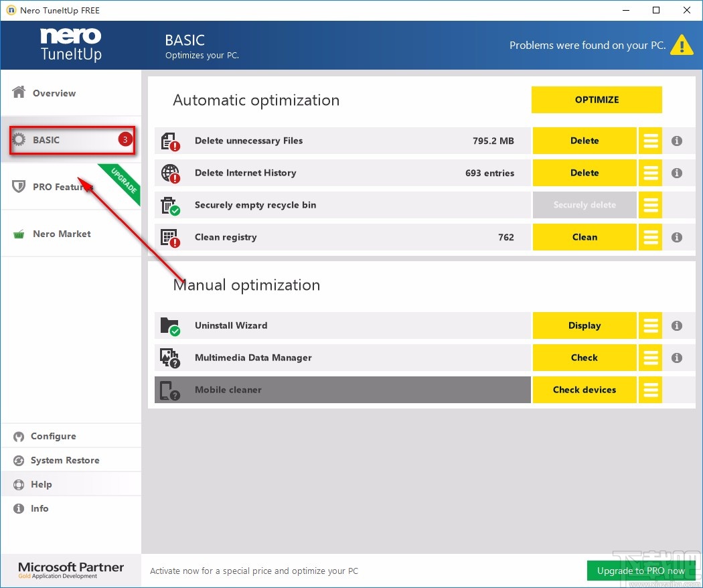
Task: Click the Internet History globe icon
Action: [x=170, y=173]
